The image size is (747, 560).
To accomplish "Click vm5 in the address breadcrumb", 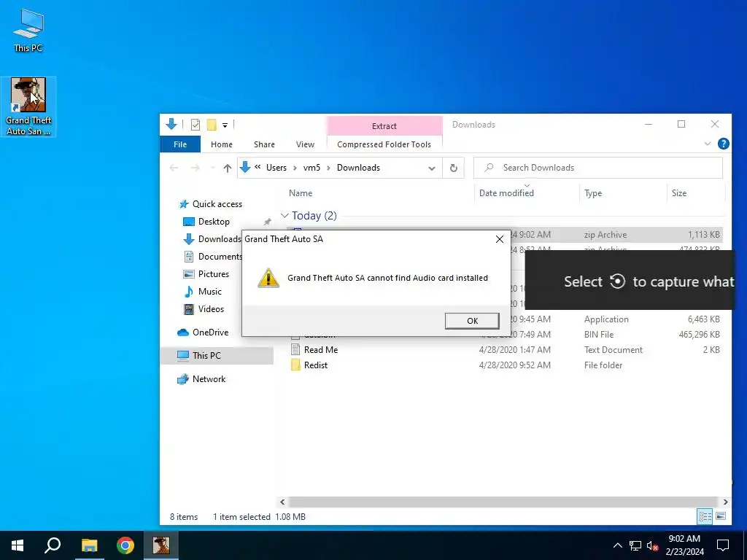I will tap(311, 168).
